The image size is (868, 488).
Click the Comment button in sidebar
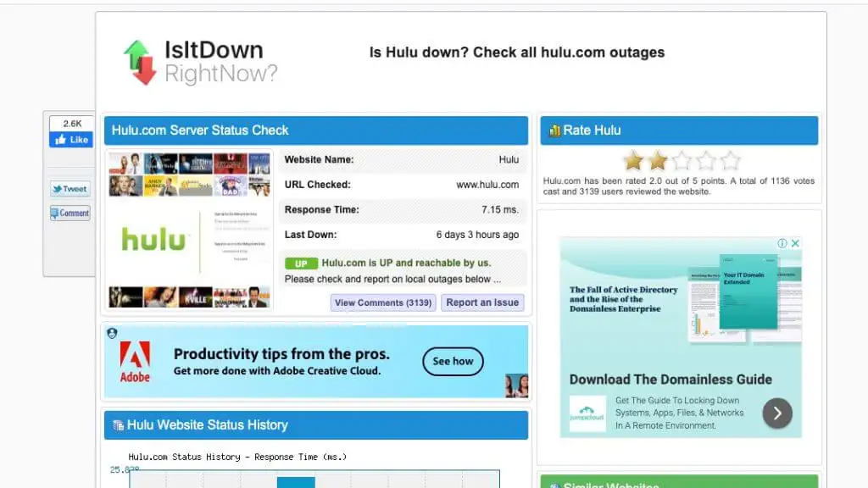(x=70, y=213)
